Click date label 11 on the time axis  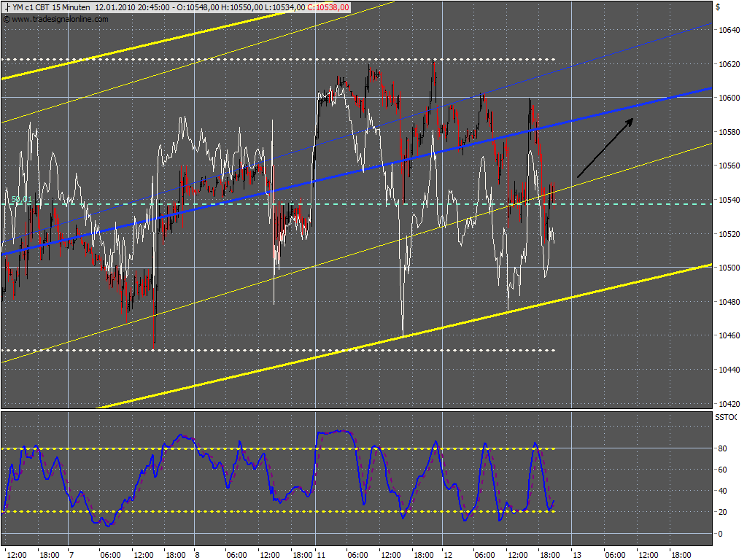point(321,555)
